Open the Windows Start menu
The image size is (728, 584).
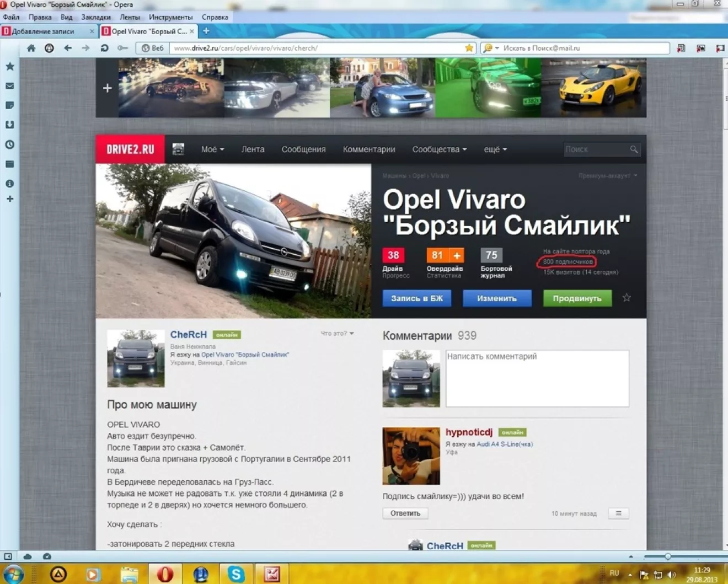pos(13,574)
